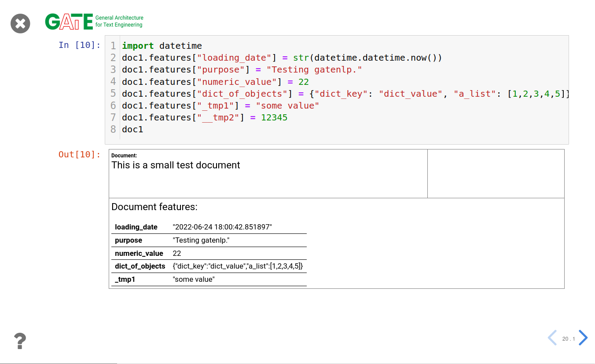Image resolution: width=595 pixels, height=364 pixels.
Task: Click the GATE logo
Action: coord(69,22)
